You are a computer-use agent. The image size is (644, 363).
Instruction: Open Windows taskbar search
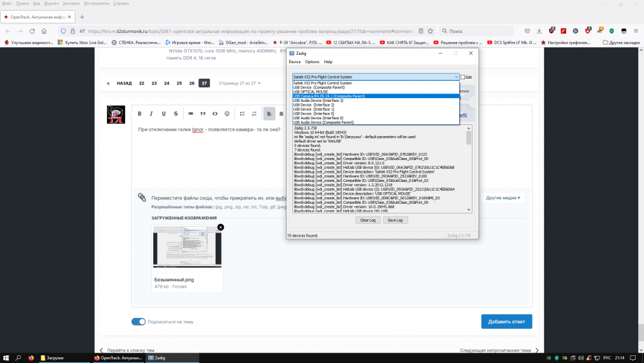tap(18, 358)
